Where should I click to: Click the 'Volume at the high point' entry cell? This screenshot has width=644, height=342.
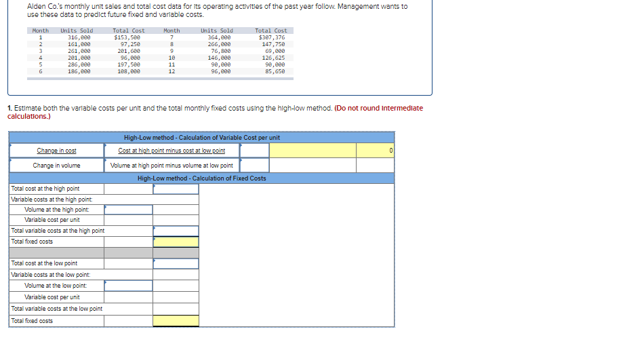(128, 210)
